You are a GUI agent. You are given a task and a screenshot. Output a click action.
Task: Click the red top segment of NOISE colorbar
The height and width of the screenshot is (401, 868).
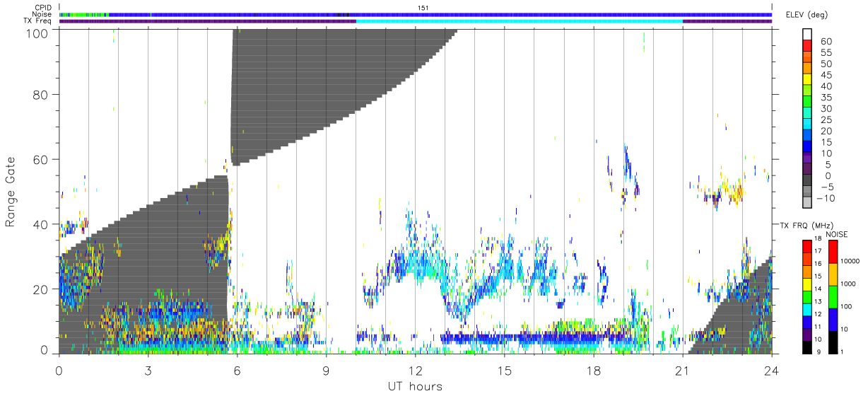[x=833, y=252]
